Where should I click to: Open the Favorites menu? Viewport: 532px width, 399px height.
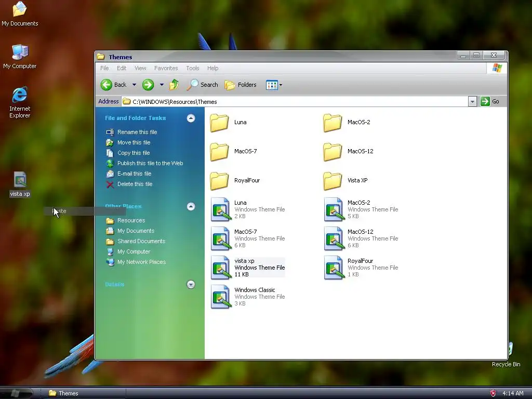tap(166, 68)
